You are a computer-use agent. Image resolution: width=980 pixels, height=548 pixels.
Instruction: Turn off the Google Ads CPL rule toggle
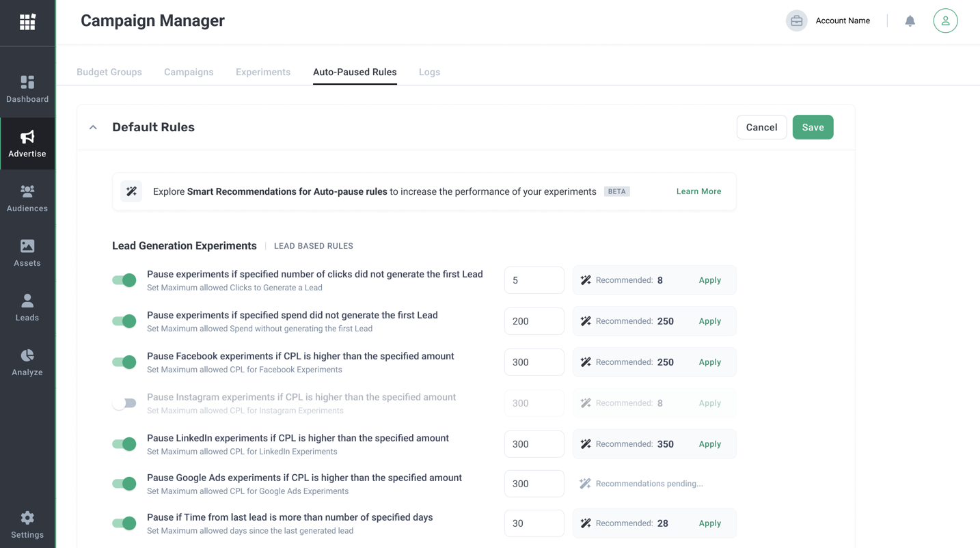[x=124, y=484]
